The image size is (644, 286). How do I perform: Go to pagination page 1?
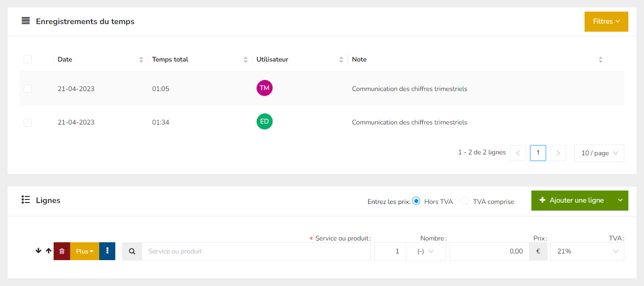coord(538,153)
